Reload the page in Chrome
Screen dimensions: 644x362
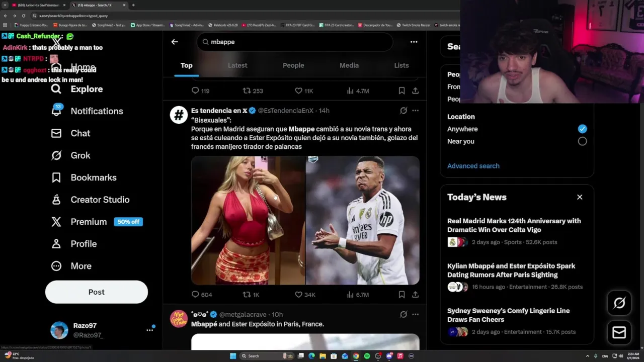click(x=24, y=16)
